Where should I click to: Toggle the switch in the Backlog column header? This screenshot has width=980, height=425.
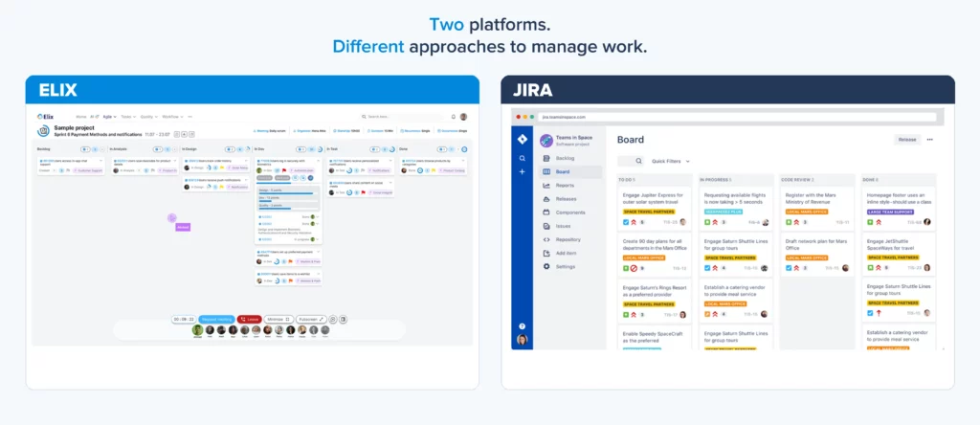(x=85, y=149)
